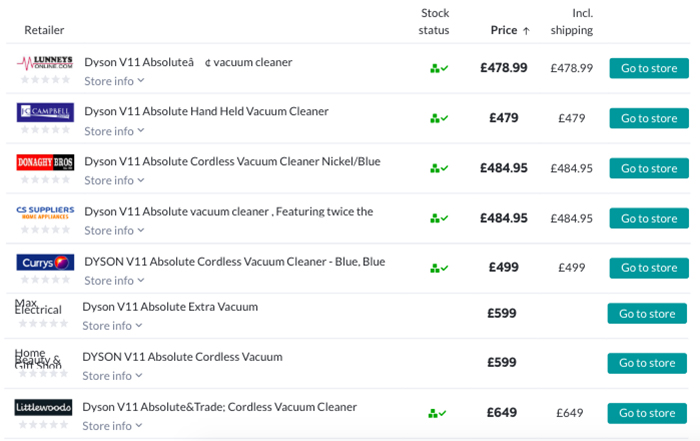Viewport: 700px width, 441px height.
Task: Go to store for Currys £499 offer
Action: pyautogui.click(x=649, y=268)
